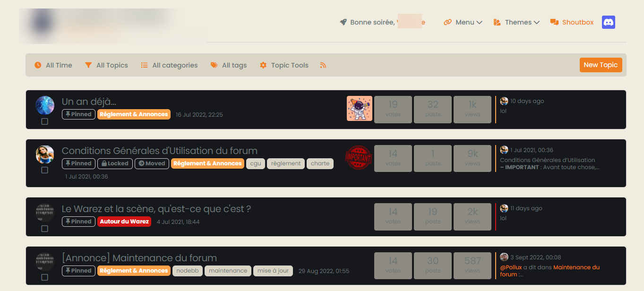Open the All categories filter
Image resolution: width=644 pixels, height=291 pixels.
pyautogui.click(x=169, y=65)
